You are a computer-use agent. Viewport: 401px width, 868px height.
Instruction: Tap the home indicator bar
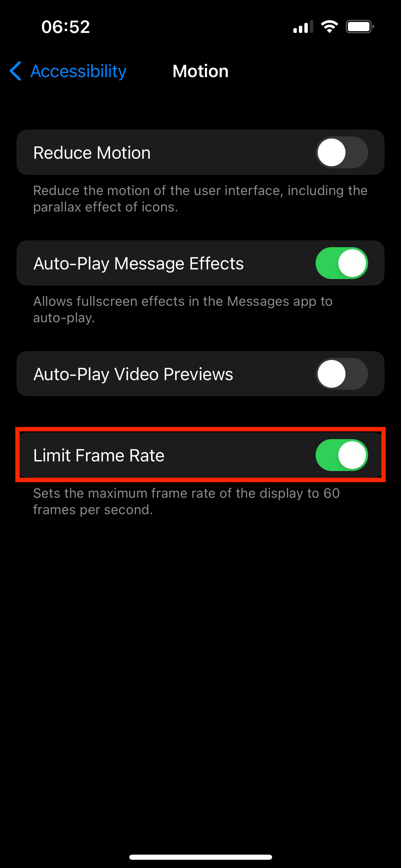point(200,857)
